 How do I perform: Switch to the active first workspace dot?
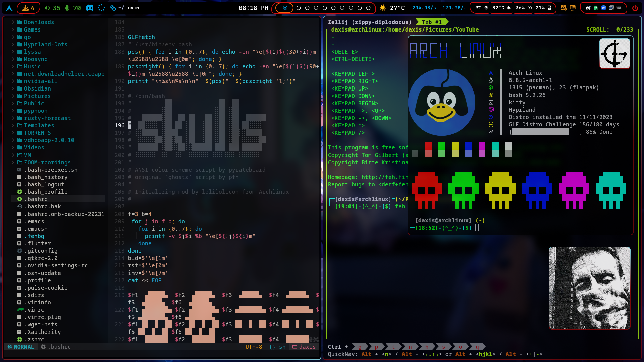pyautogui.click(x=285, y=8)
